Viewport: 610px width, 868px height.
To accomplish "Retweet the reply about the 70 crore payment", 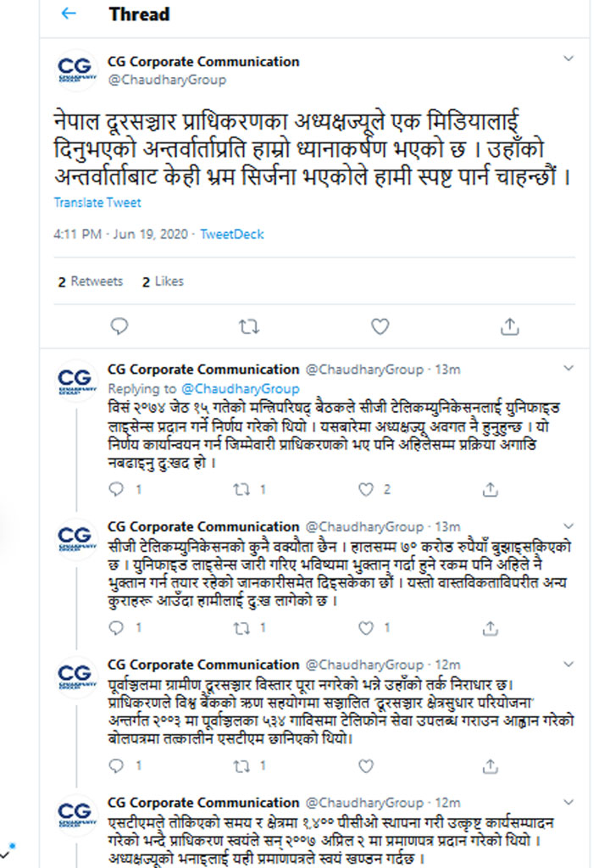I will tap(241, 628).
